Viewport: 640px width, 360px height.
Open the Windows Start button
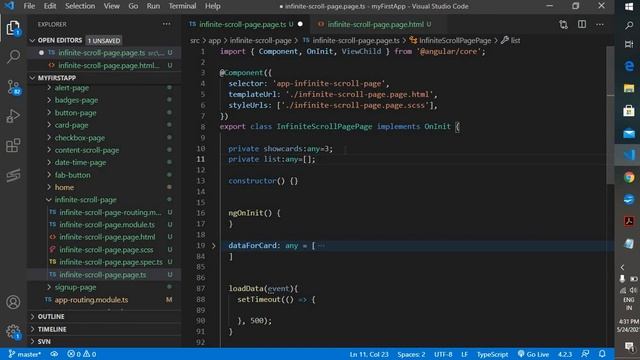click(629, 7)
